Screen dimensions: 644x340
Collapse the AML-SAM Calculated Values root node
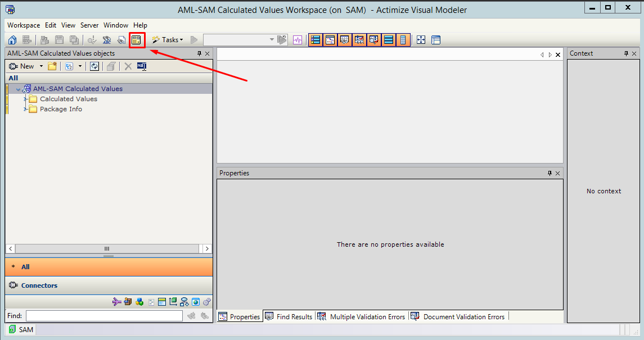(x=18, y=89)
